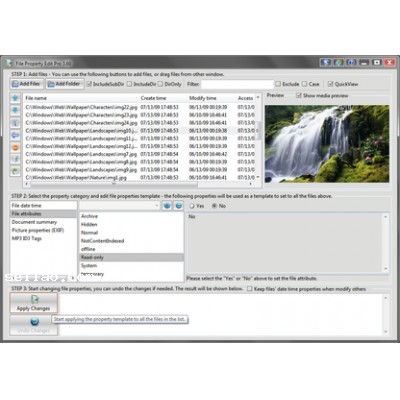Image resolution: width=400 pixels, height=400 pixels.
Task: Select the Nature\img1.jpg file row
Action: [139, 177]
